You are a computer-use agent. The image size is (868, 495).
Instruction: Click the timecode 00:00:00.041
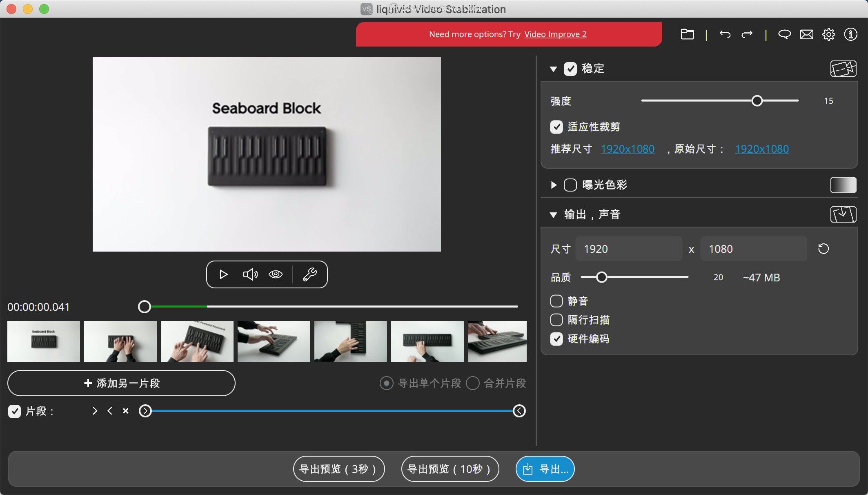pos(38,307)
